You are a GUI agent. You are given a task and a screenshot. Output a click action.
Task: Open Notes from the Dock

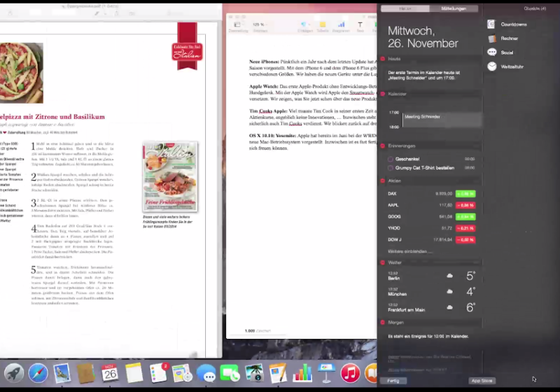click(x=134, y=373)
